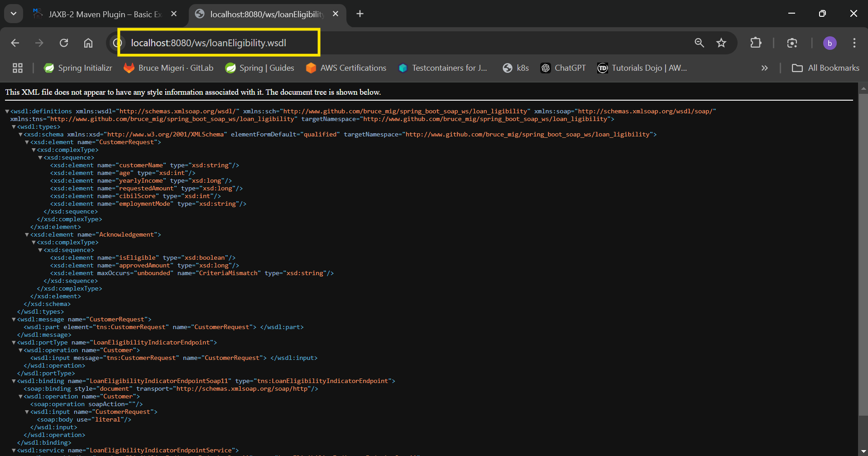The height and width of the screenshot is (456, 868).
Task: Show more bookmarks with the chevron
Action: [x=765, y=68]
